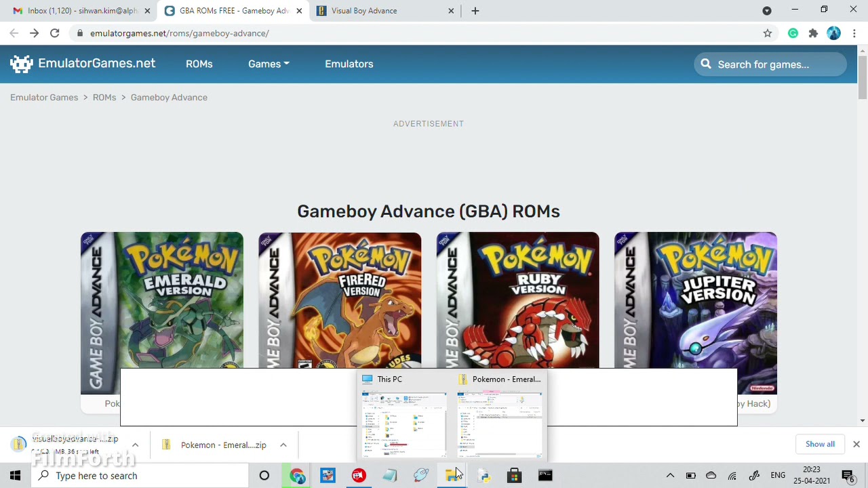Bookmark this page with the star icon
This screenshot has height=488, width=868.
(x=768, y=33)
